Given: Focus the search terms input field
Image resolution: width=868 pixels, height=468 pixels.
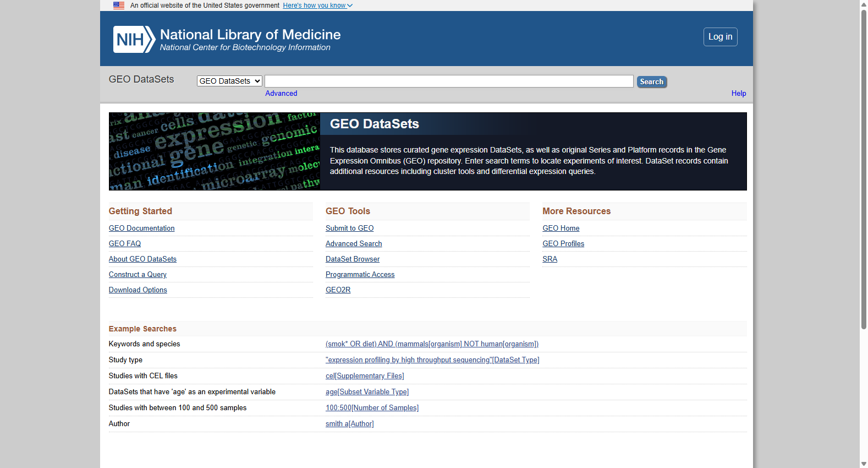Looking at the screenshot, I should coord(449,81).
